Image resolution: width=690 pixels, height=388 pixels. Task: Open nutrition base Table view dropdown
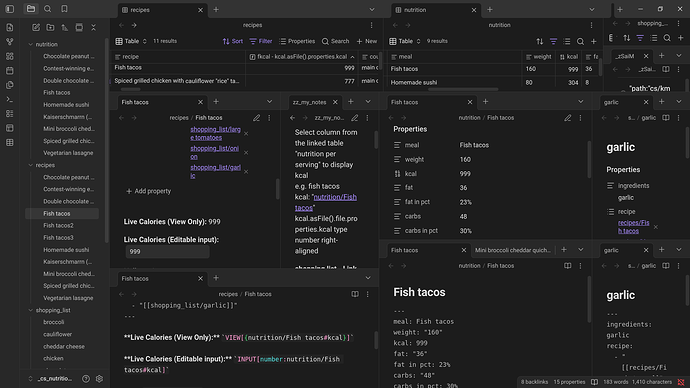[x=405, y=41]
